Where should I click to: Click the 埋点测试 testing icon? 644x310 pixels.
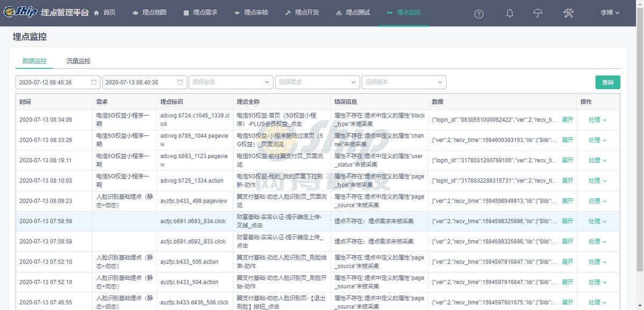pyautogui.click(x=339, y=12)
